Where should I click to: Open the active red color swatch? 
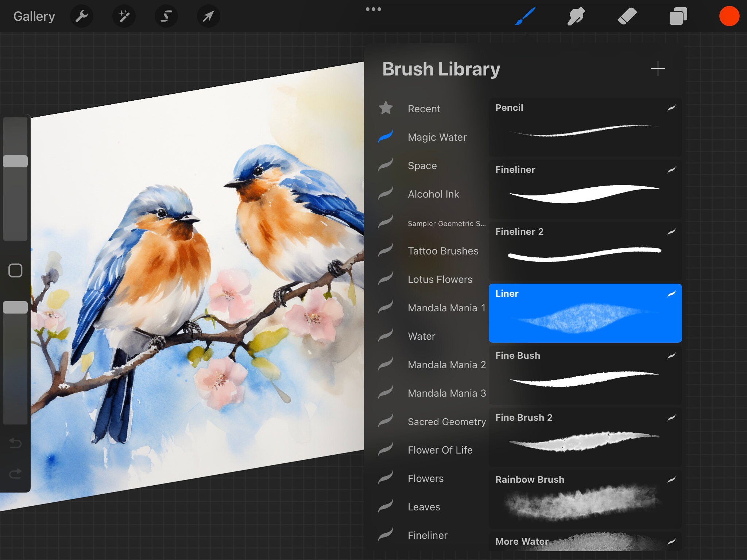(x=729, y=16)
